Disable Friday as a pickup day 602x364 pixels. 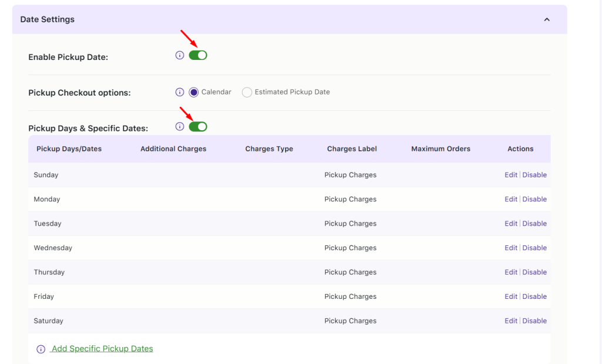click(x=535, y=296)
